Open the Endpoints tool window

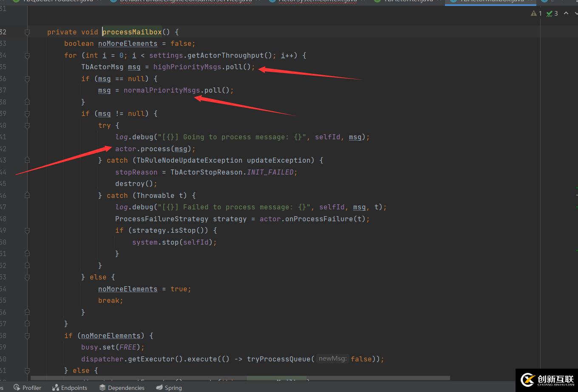click(70, 387)
